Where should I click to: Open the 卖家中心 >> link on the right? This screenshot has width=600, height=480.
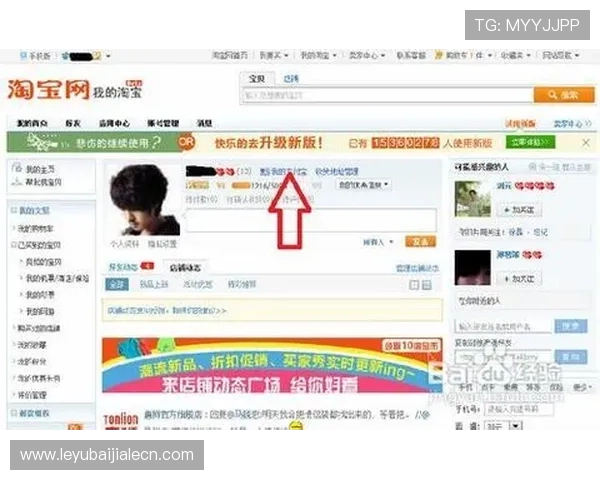click(x=572, y=124)
